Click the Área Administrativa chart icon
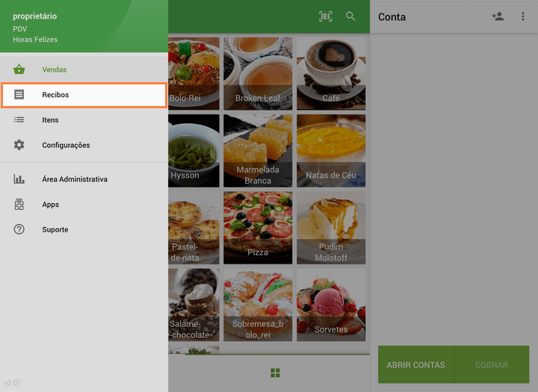Screen dimensions: 538x392 click(x=19, y=178)
